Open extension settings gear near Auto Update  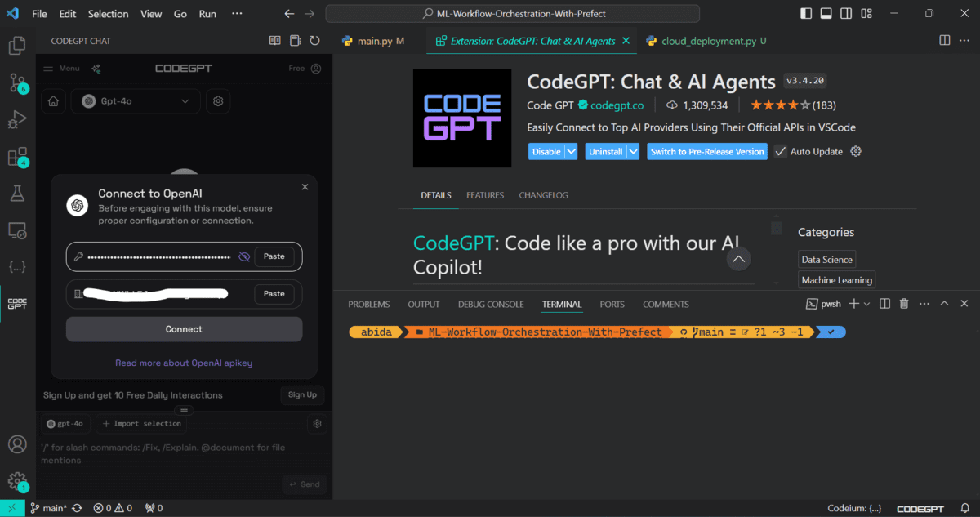[856, 151]
